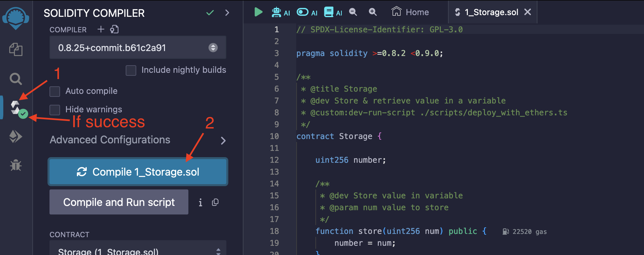This screenshot has height=255, width=644.
Task: Enable Include nightly builds checkbox
Action: pos(131,70)
